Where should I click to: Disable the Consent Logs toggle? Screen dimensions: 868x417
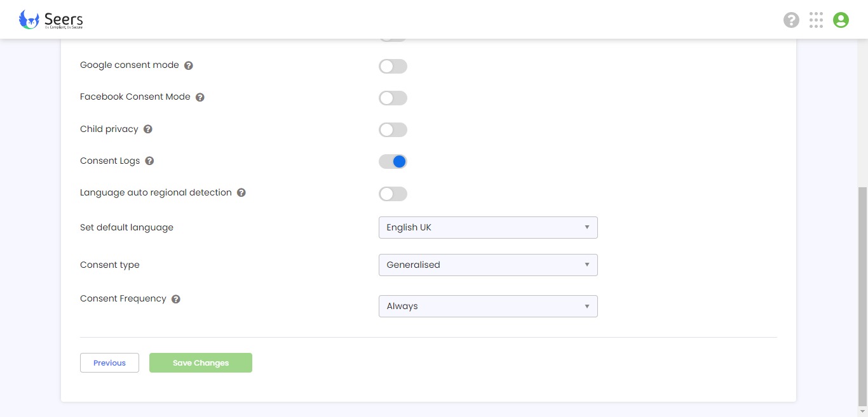[x=393, y=162]
